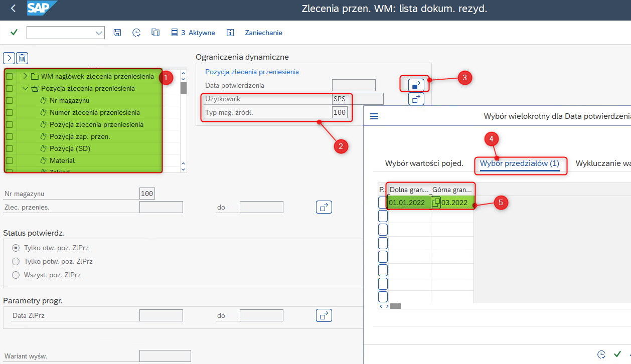Collapse 'Pozycja zlecenia przeniesienia' tree node
Viewport: 631px width, 364px height.
tap(25, 88)
